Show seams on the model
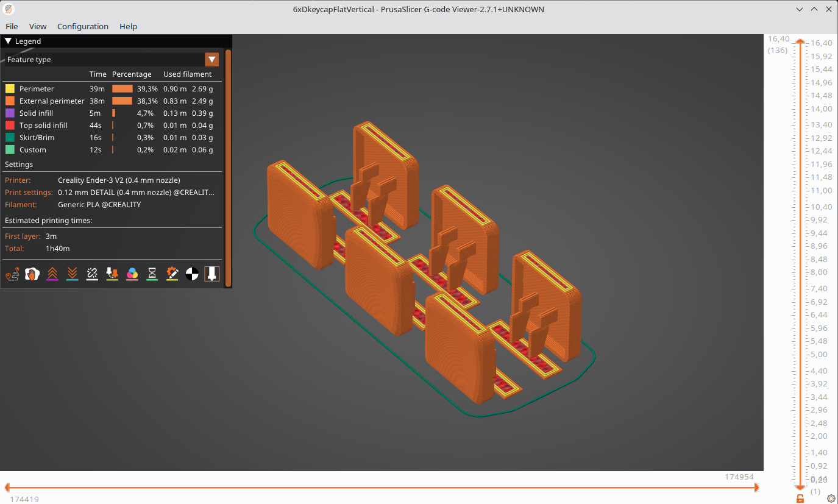838x504 pixels. pos(92,274)
